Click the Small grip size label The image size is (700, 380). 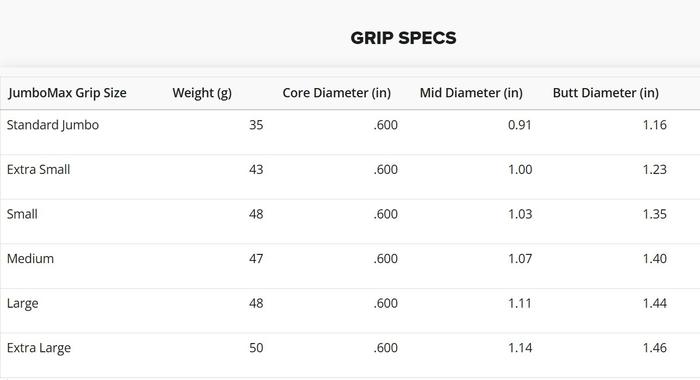tap(22, 214)
